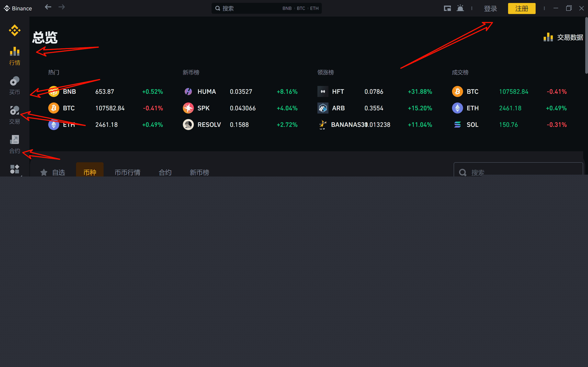588x367 pixels.
Task: Click the Binance logo in the sidebar
Action: [x=14, y=30]
